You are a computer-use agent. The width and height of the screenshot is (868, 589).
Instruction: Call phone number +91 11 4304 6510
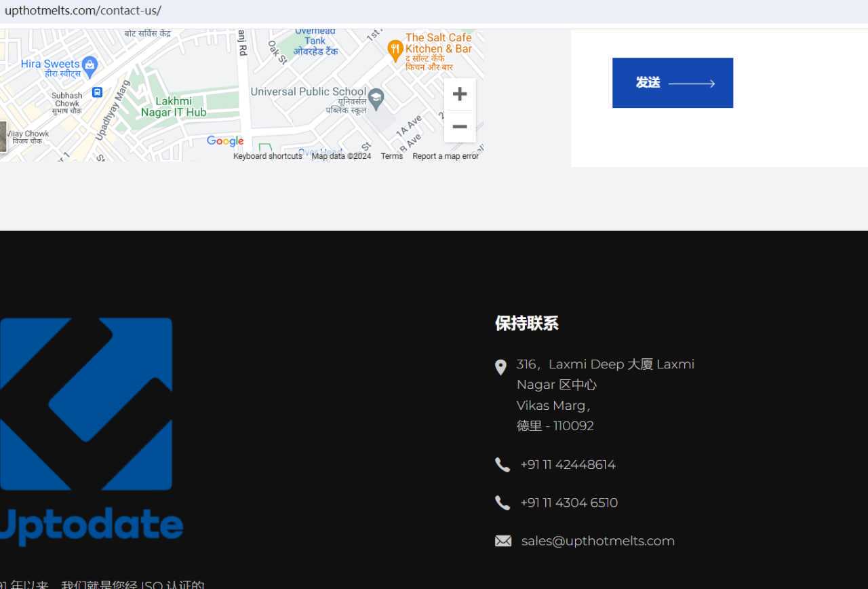(569, 503)
